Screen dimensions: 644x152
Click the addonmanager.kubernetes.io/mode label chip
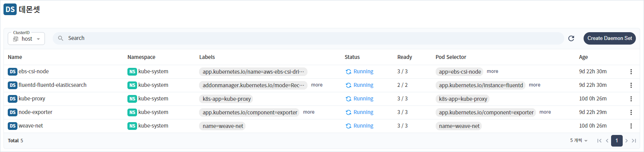point(253,85)
